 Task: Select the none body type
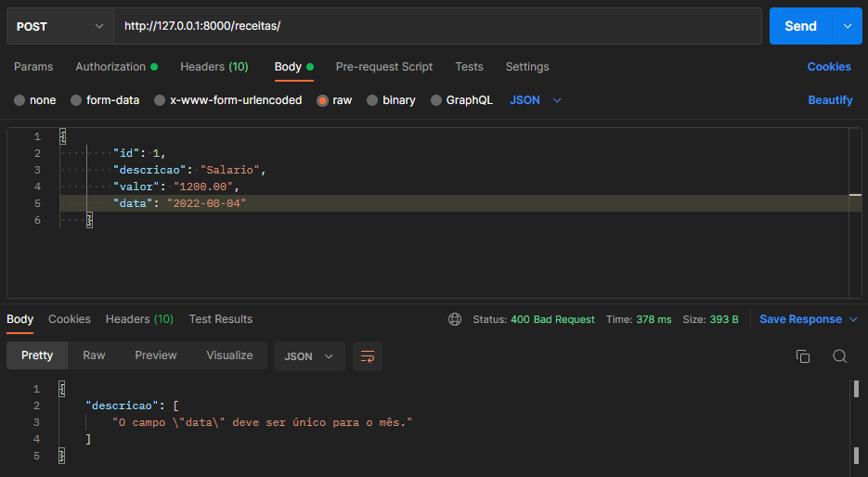(35, 100)
